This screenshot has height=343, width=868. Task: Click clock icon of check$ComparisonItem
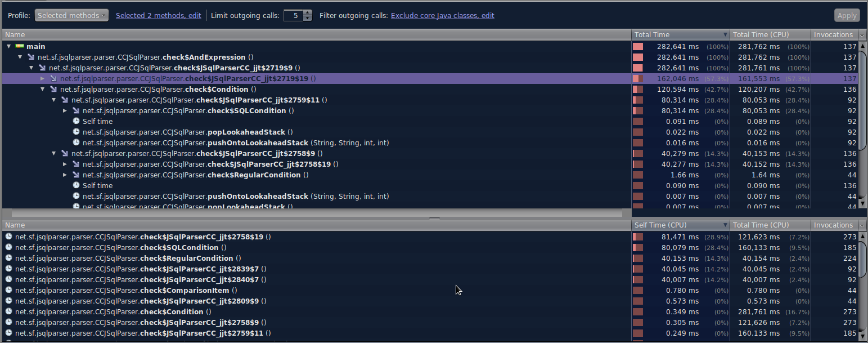coord(8,291)
